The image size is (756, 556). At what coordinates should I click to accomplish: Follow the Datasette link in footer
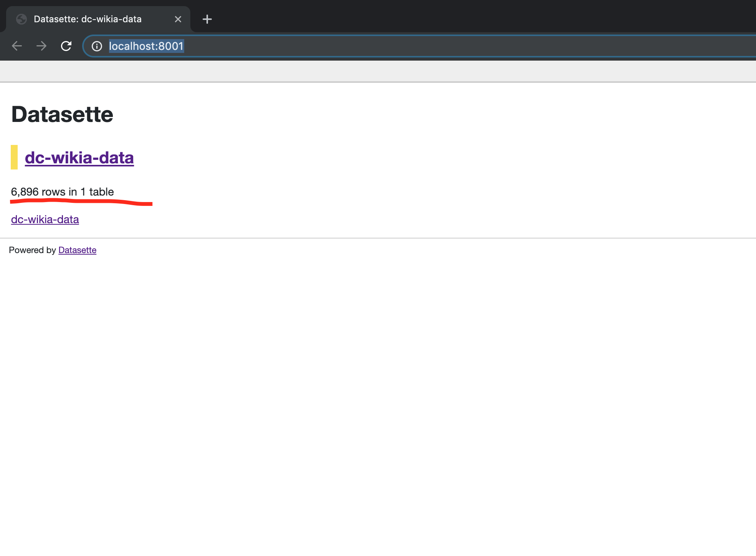point(77,250)
